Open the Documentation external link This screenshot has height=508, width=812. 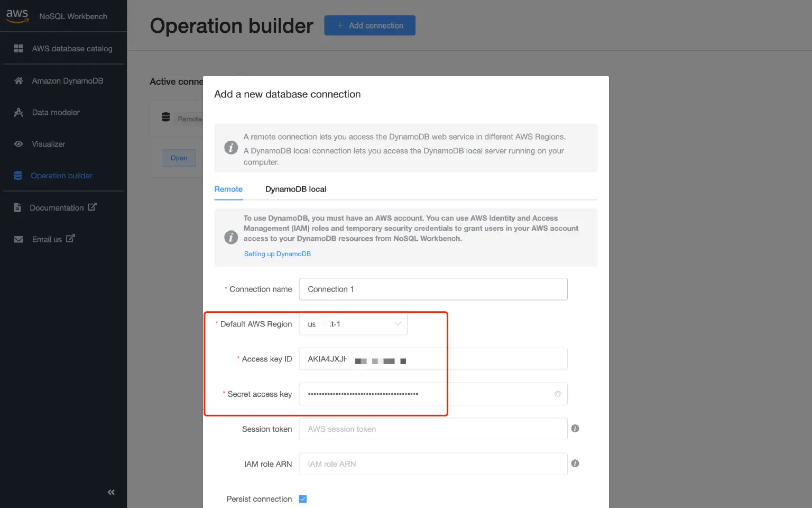point(57,207)
